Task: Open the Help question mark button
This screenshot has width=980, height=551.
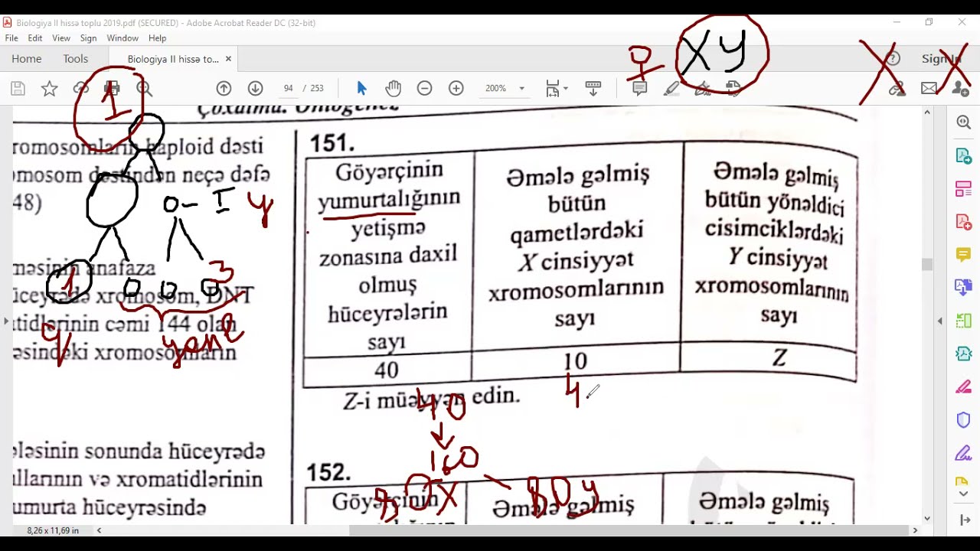Action: pos(891,59)
